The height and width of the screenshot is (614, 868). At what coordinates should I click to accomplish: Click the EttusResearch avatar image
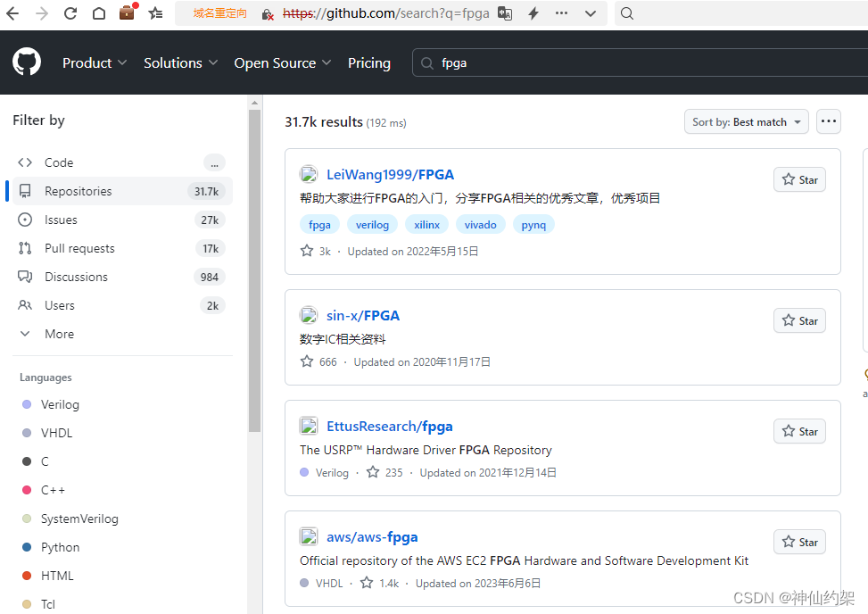pos(309,427)
